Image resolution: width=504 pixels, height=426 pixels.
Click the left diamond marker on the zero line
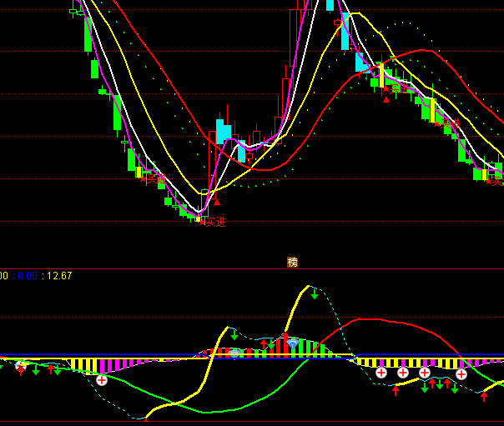click(x=234, y=354)
